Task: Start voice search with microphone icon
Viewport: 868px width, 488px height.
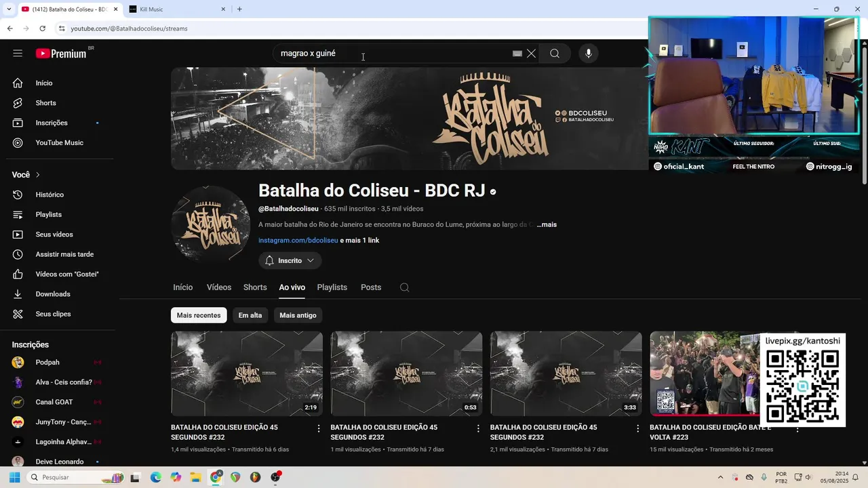Action: point(589,54)
